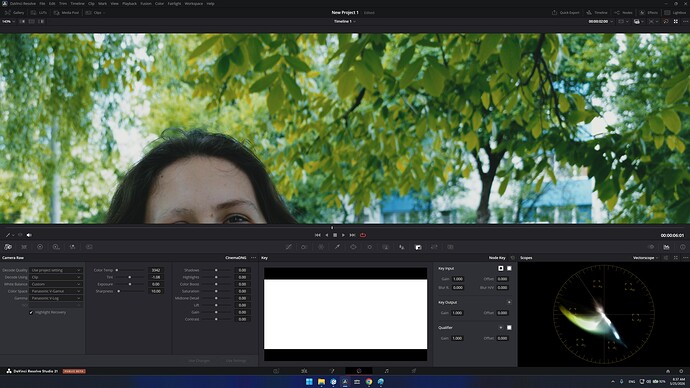Viewport: 690px width, 388px height.
Task: Open Decode Using dropdown
Action: click(x=55, y=277)
